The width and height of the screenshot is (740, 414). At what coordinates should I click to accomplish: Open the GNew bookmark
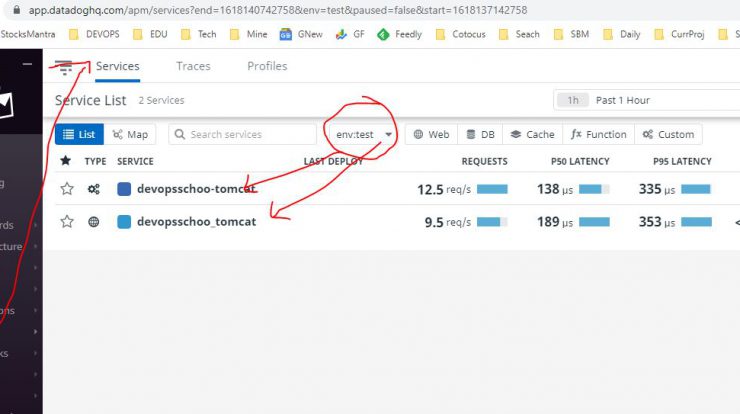[301, 34]
